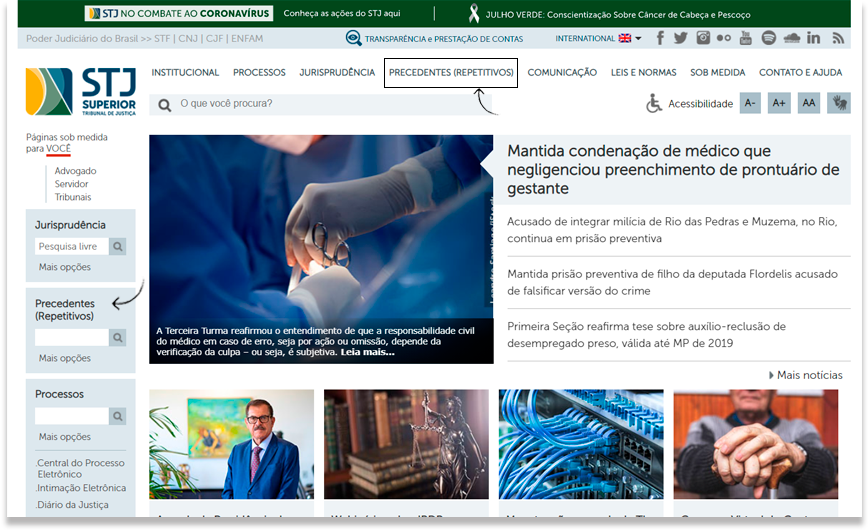Open the Tribunais custom page link
The width and height of the screenshot is (868, 531).
click(73, 197)
